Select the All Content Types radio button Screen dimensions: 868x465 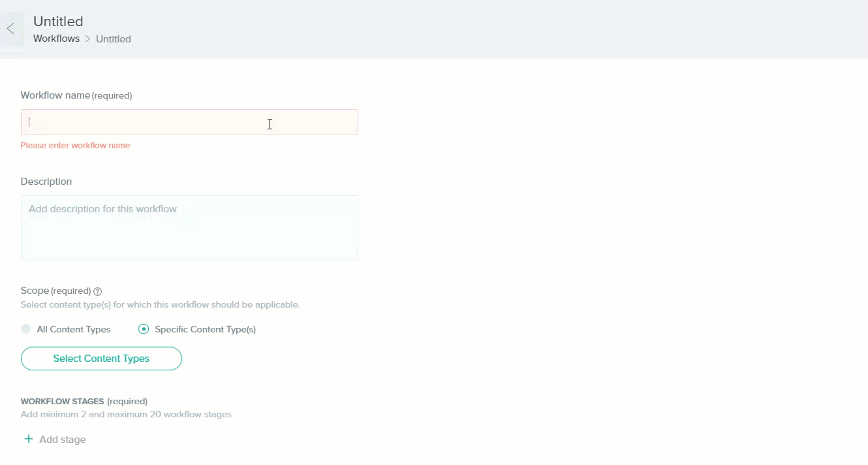pyautogui.click(x=26, y=329)
